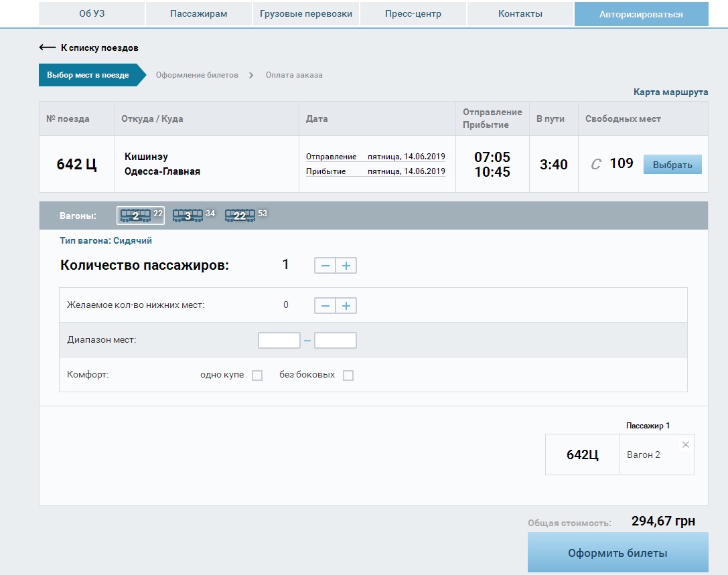Viewport: 728px width, 575px height.
Task: Increase passenger count with plus button
Action: coord(346,266)
